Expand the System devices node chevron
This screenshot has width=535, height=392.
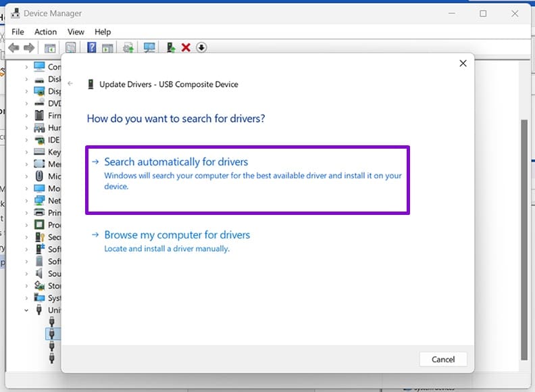coord(26,298)
